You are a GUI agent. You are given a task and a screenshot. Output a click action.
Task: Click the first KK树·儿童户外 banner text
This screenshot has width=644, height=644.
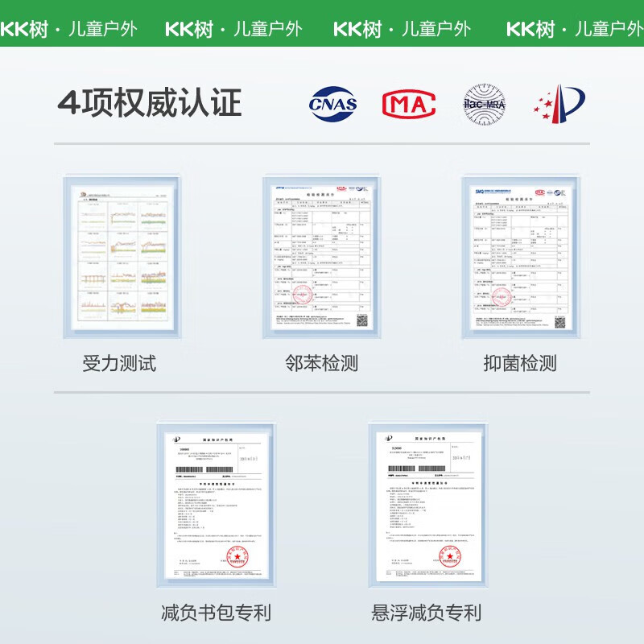pyautogui.click(x=68, y=29)
